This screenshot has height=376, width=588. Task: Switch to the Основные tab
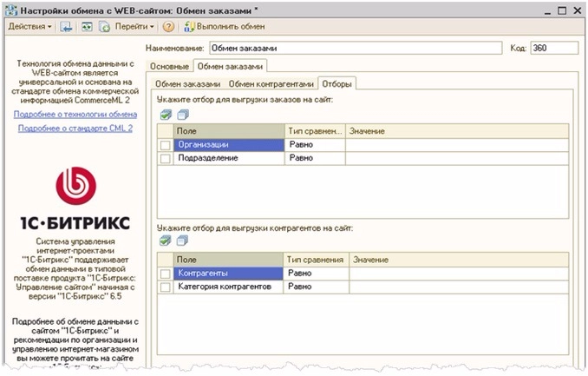[169, 66]
